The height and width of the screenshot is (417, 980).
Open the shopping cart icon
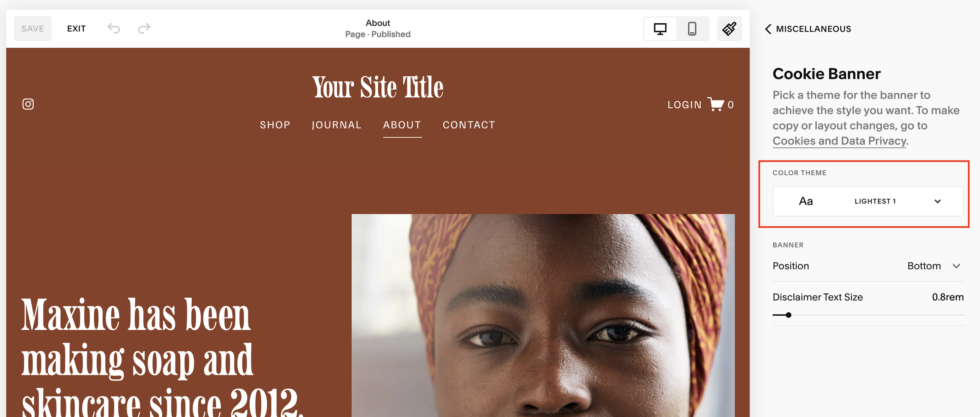pyautogui.click(x=716, y=104)
